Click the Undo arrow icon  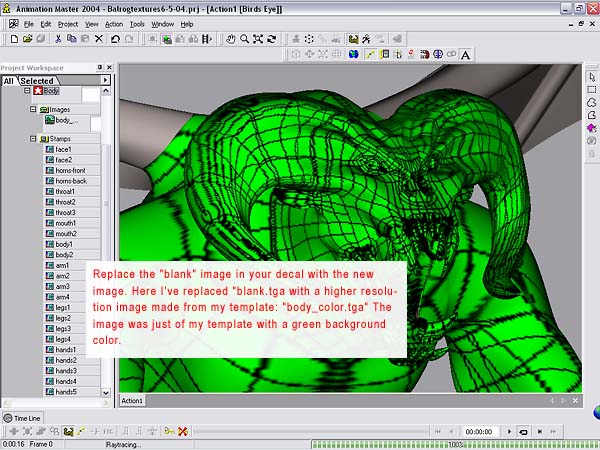[116, 39]
